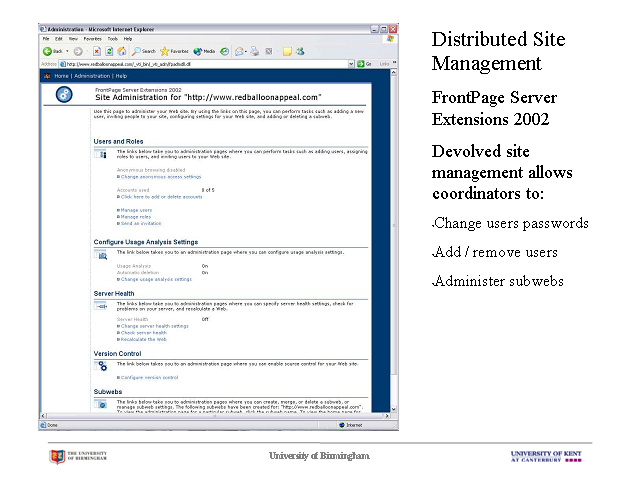The width and height of the screenshot is (640, 480).
Task: Click the Mail envelope icon
Action: point(239,51)
